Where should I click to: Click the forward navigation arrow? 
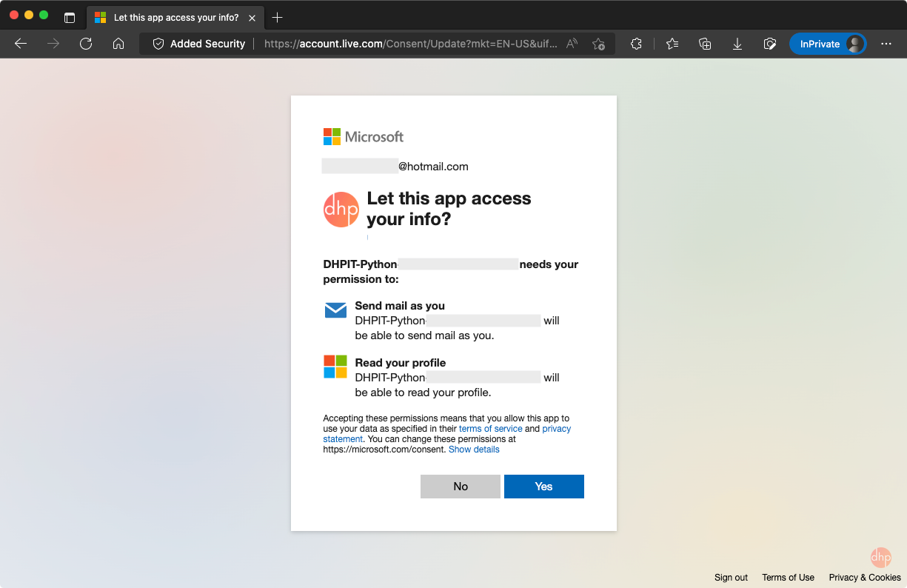(53, 44)
